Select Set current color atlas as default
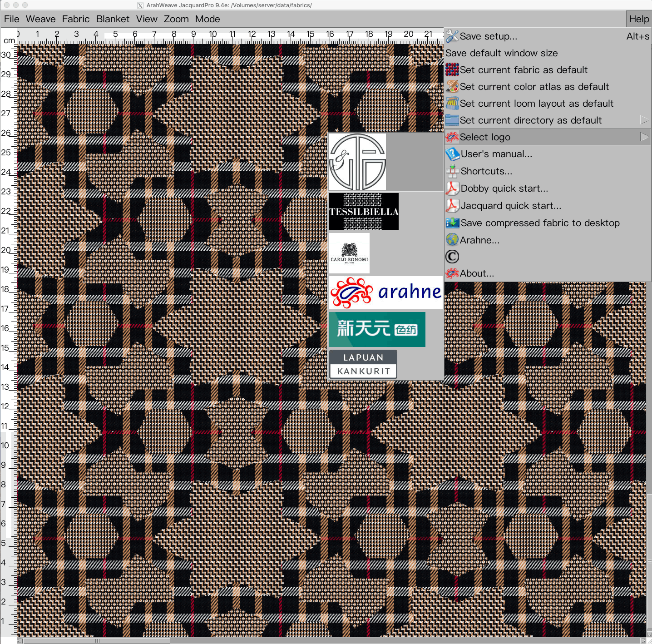The height and width of the screenshot is (644, 652). coord(548,87)
